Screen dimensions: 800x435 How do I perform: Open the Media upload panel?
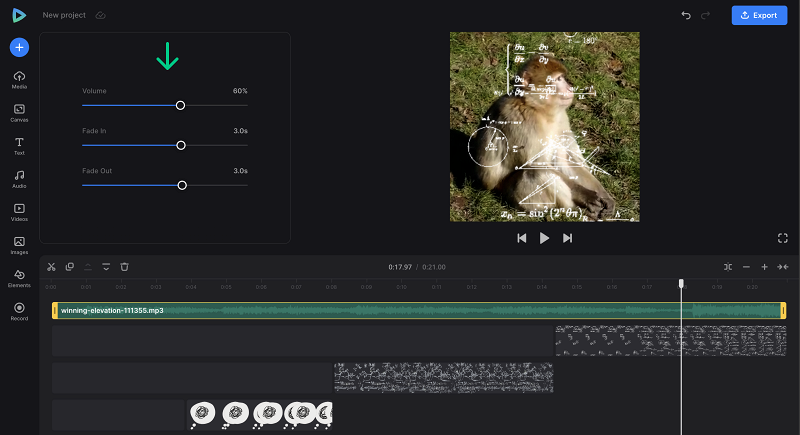click(x=19, y=80)
